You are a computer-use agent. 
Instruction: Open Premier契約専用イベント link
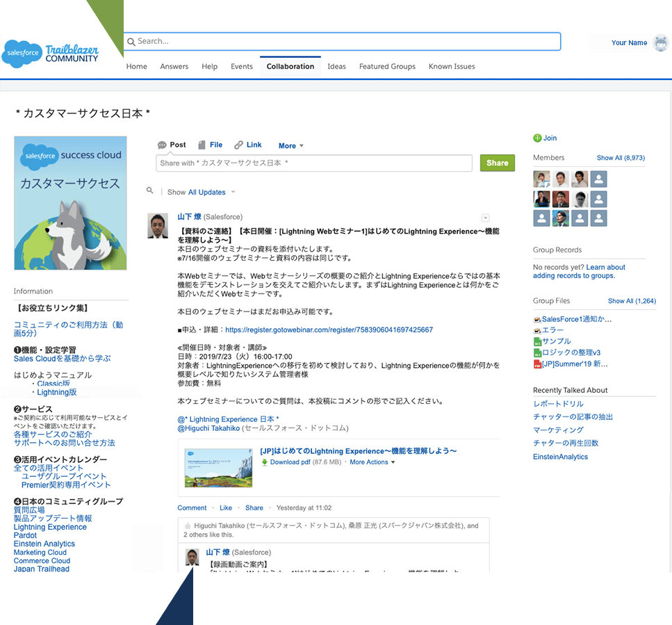67,485
